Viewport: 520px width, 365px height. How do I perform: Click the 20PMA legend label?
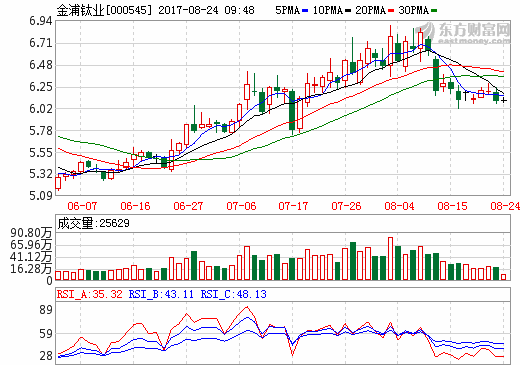click(370, 10)
